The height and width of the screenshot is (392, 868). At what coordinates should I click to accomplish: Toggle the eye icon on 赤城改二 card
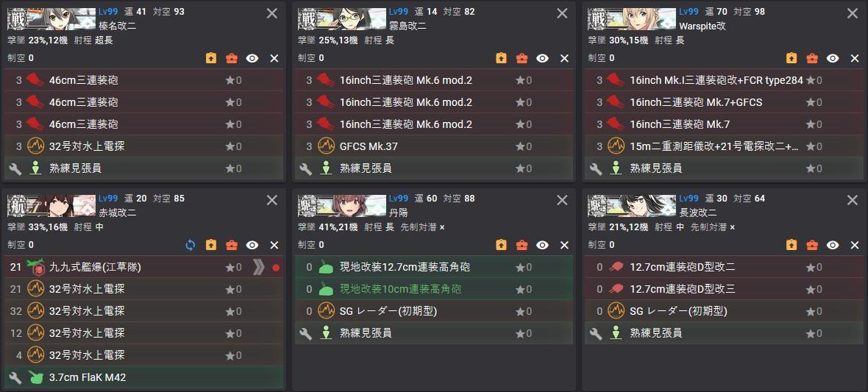252,246
